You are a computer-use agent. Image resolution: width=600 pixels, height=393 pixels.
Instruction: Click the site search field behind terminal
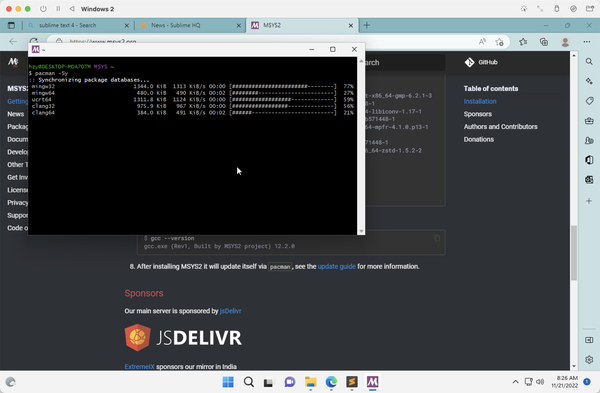click(405, 62)
